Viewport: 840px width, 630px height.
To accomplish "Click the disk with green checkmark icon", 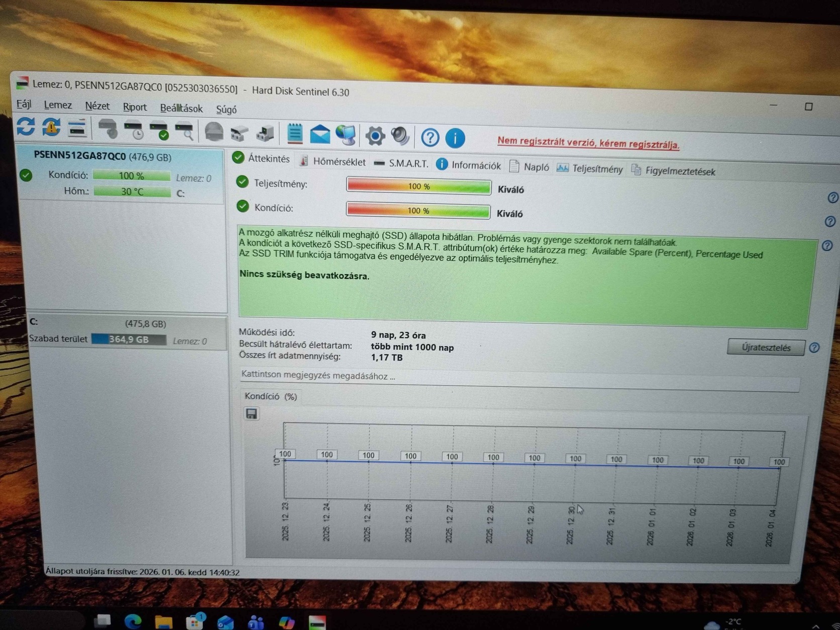I will click(160, 131).
